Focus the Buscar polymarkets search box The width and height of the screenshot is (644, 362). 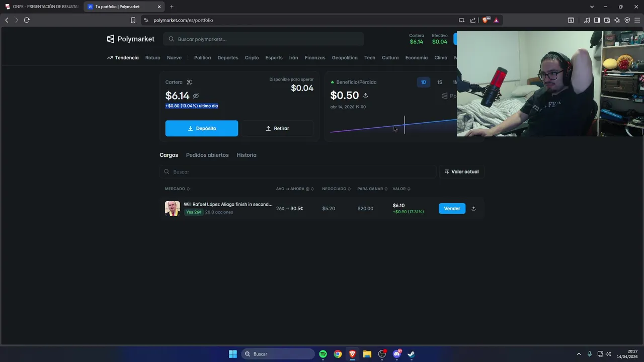[x=264, y=39]
